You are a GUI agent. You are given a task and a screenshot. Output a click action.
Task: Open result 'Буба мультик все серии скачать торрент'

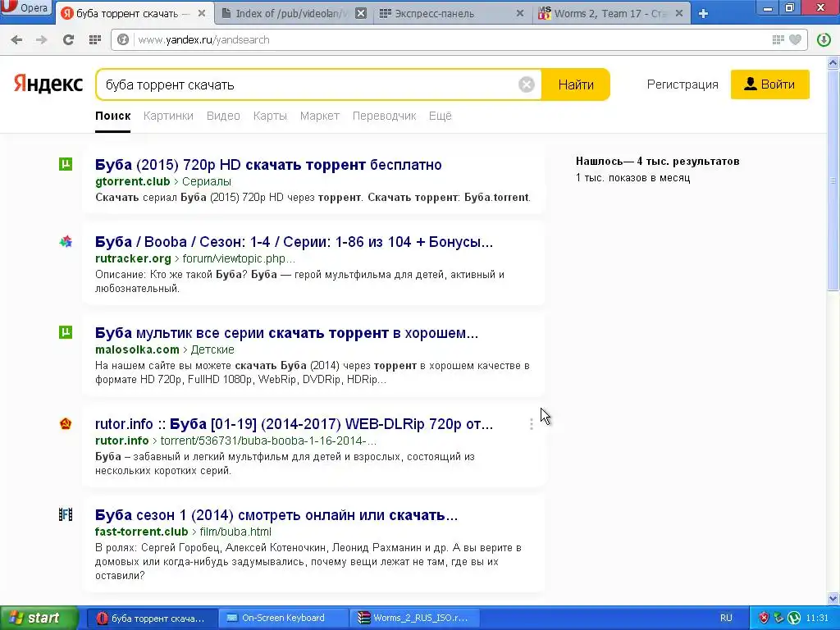286,333
